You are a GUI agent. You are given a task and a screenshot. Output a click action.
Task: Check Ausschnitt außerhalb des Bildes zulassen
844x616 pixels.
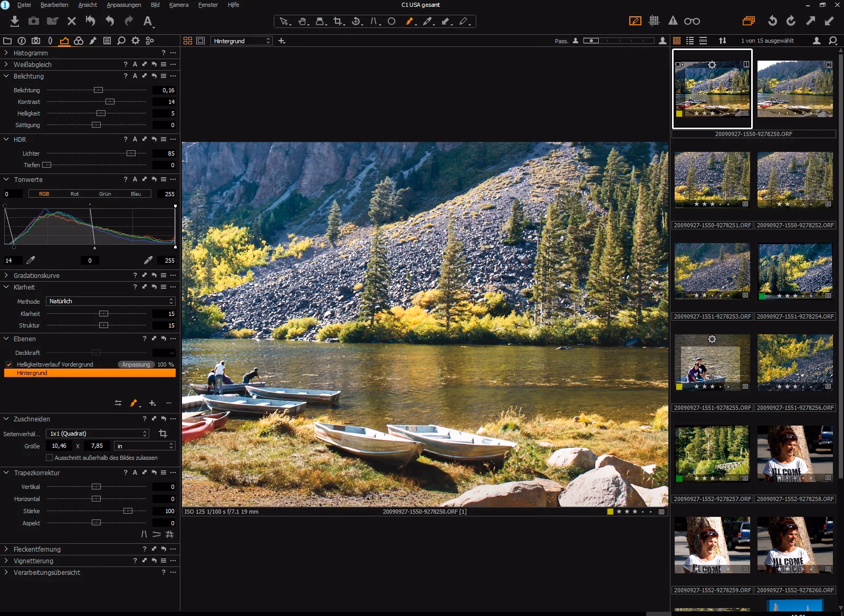coord(49,458)
